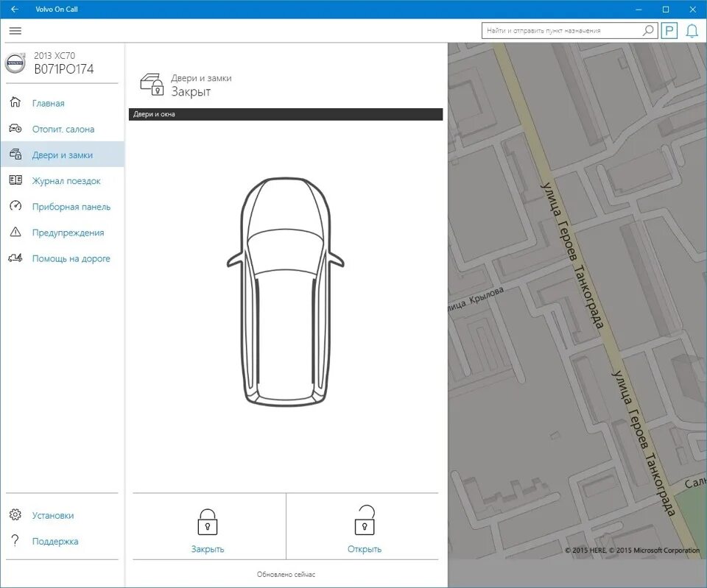The height and width of the screenshot is (588, 707).
Task: Go back with the title bar arrow
Action: pyautogui.click(x=15, y=9)
